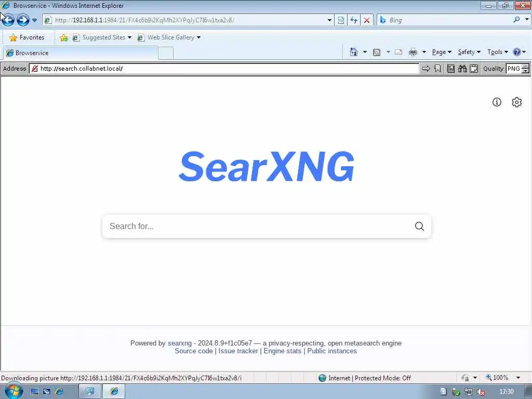Open the Windows Start orb
532x399 pixels.
pos(14,391)
